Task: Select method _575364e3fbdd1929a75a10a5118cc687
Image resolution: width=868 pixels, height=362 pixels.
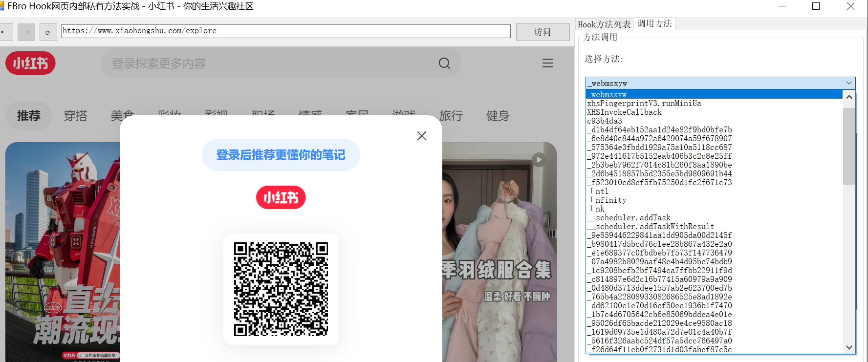Action: click(715, 147)
